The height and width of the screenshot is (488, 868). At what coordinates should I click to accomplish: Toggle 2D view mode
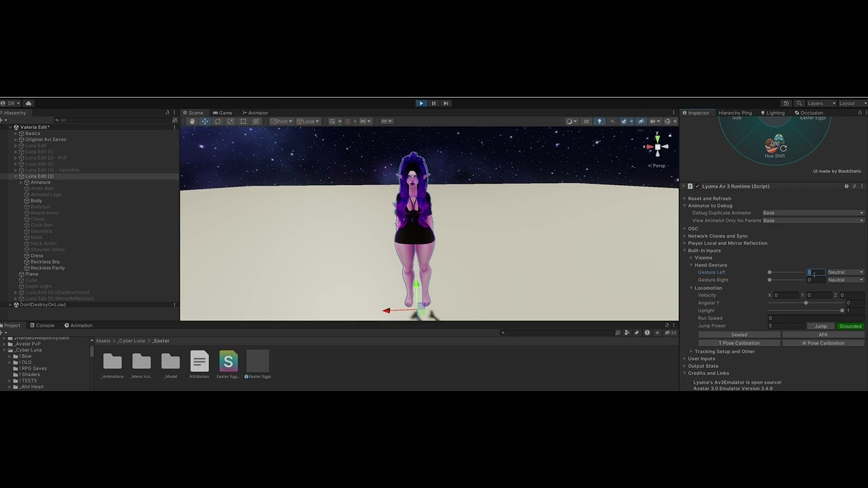tap(587, 121)
